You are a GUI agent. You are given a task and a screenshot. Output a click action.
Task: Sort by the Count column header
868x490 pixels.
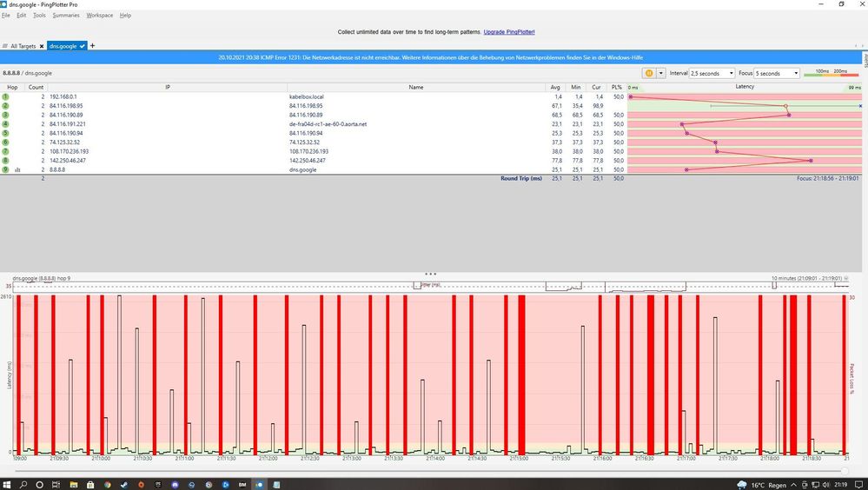[36, 87]
